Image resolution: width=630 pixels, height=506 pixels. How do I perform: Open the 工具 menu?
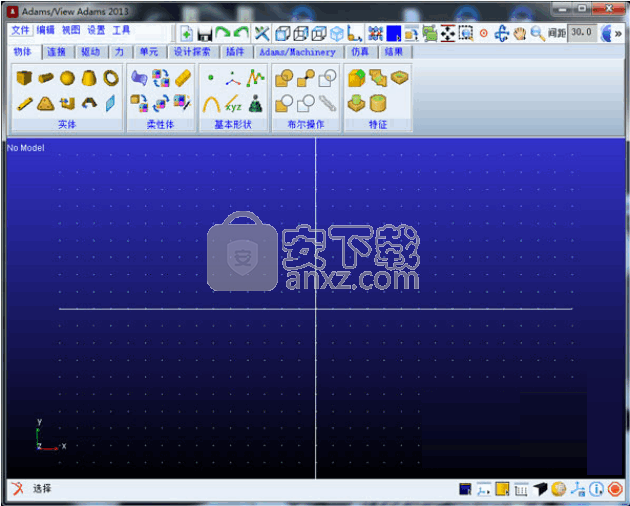tap(121, 30)
